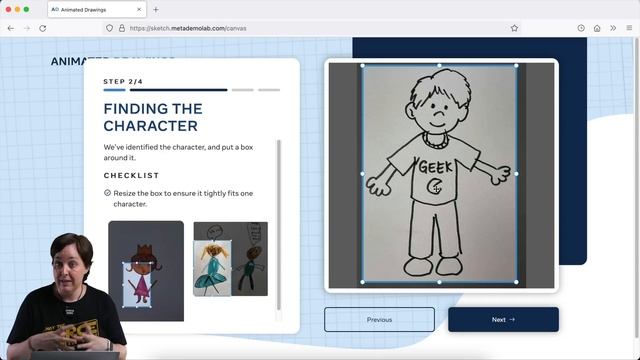The width and height of the screenshot is (640, 360).
Task: Click the top-middle handle of bounding box
Action: coord(439,66)
